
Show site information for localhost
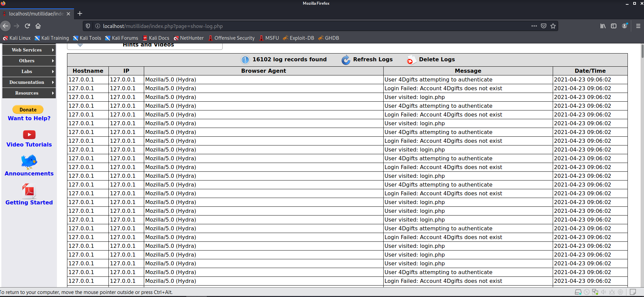tap(97, 26)
